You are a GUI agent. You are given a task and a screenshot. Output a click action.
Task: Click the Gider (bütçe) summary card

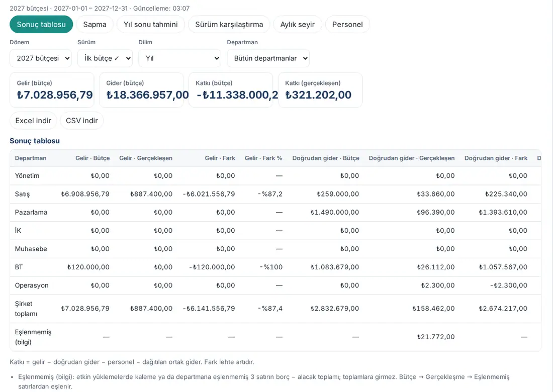[141, 90]
